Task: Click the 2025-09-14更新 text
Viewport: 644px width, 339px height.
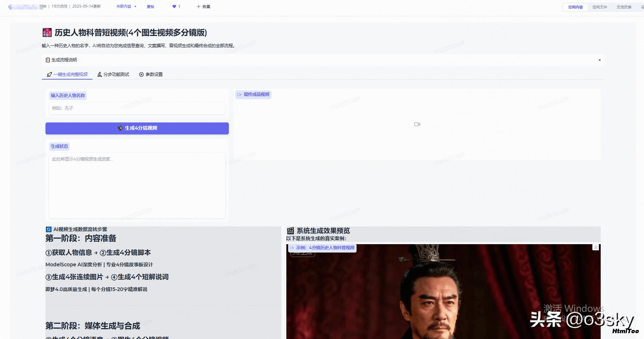Action: [87, 7]
